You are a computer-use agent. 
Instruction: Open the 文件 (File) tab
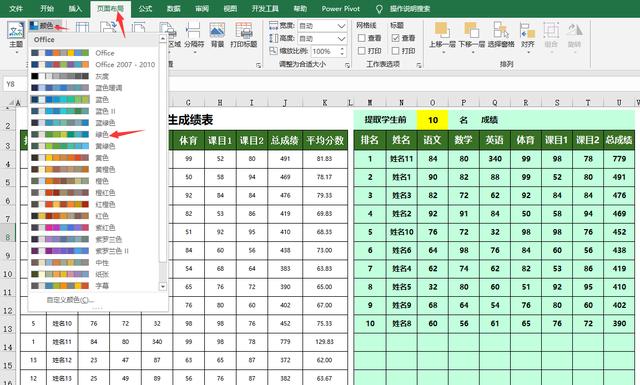[x=16, y=9]
